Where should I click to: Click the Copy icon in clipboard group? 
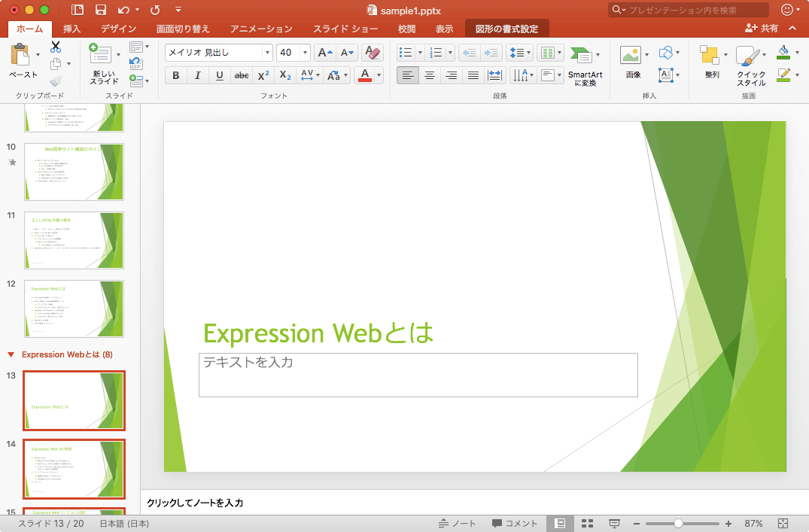(56, 63)
